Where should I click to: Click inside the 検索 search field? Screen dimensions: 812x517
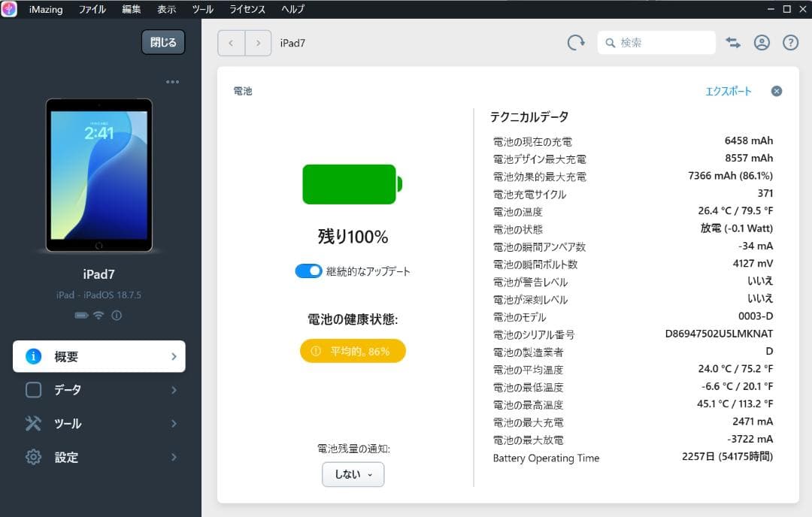[656, 43]
